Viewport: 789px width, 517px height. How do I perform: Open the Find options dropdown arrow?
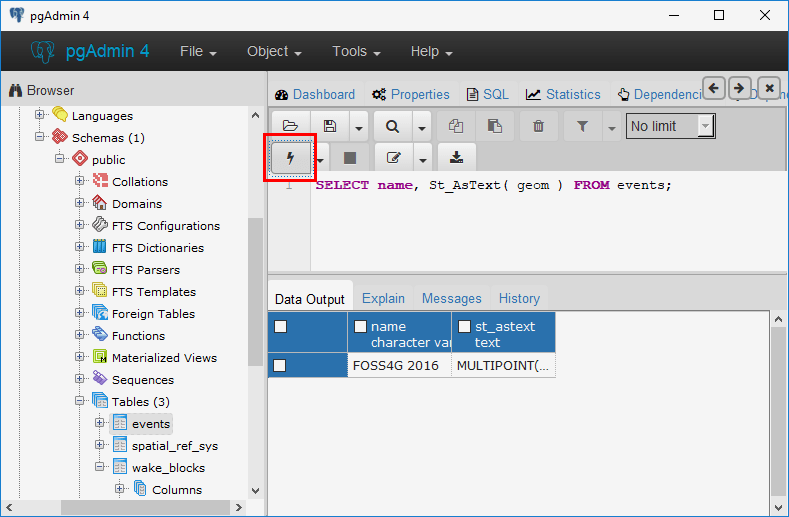[422, 126]
